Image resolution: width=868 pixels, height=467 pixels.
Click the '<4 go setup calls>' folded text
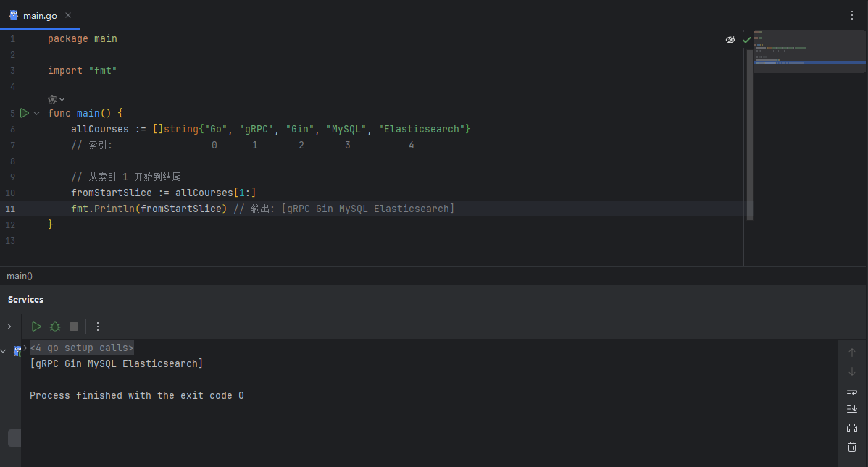[82, 348]
